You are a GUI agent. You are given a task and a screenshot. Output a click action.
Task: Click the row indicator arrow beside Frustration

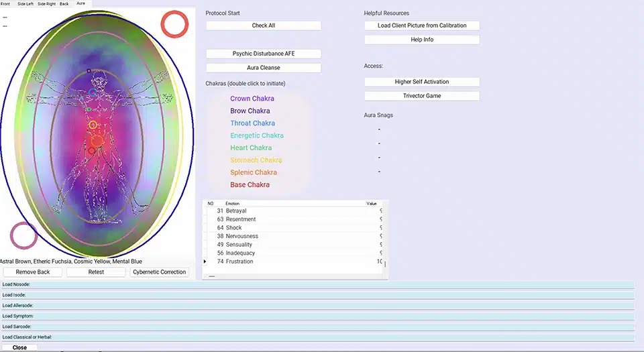205,261
